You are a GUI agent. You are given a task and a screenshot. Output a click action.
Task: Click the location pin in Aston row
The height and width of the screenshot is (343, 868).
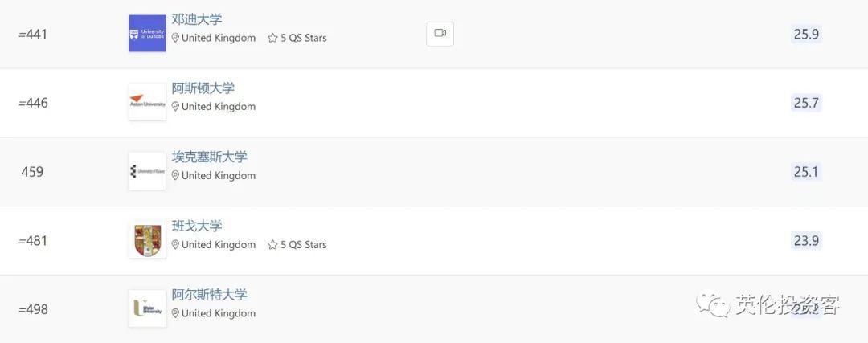[176, 107]
